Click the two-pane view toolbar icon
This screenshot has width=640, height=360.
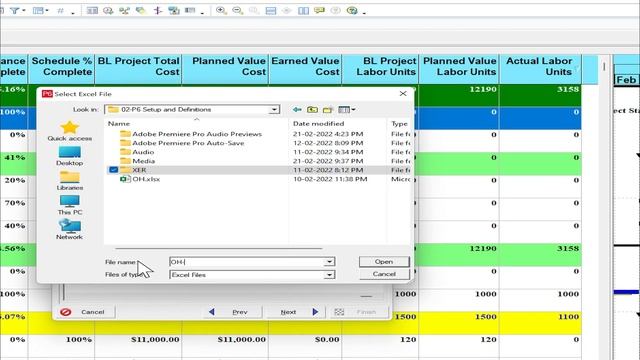tap(303, 11)
